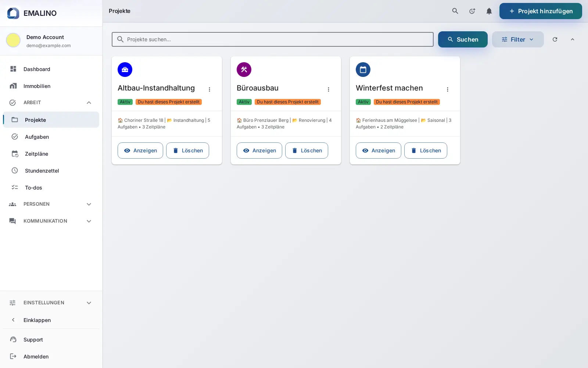Screen dimensions: 588x368
Task: Focus the Projekte suchen input field
Action: 273,39
